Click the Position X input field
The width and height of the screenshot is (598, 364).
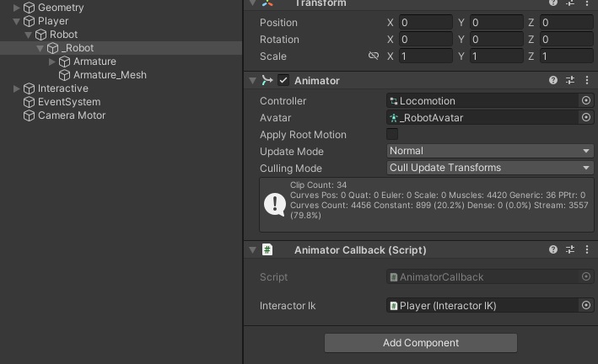425,23
